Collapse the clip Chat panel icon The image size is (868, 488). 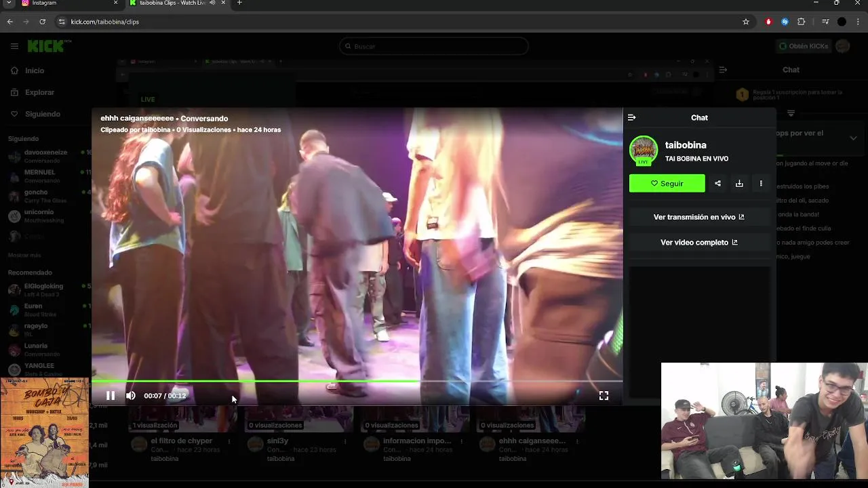tap(632, 118)
